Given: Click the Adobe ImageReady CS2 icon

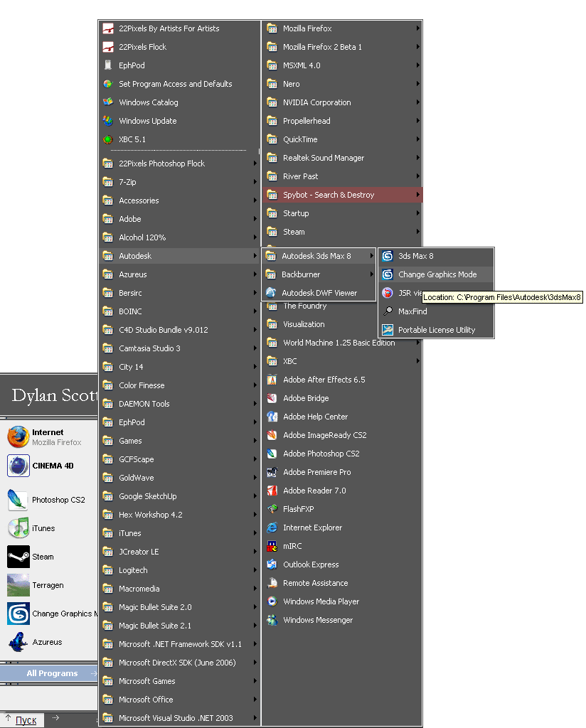Looking at the screenshot, I should point(272,435).
